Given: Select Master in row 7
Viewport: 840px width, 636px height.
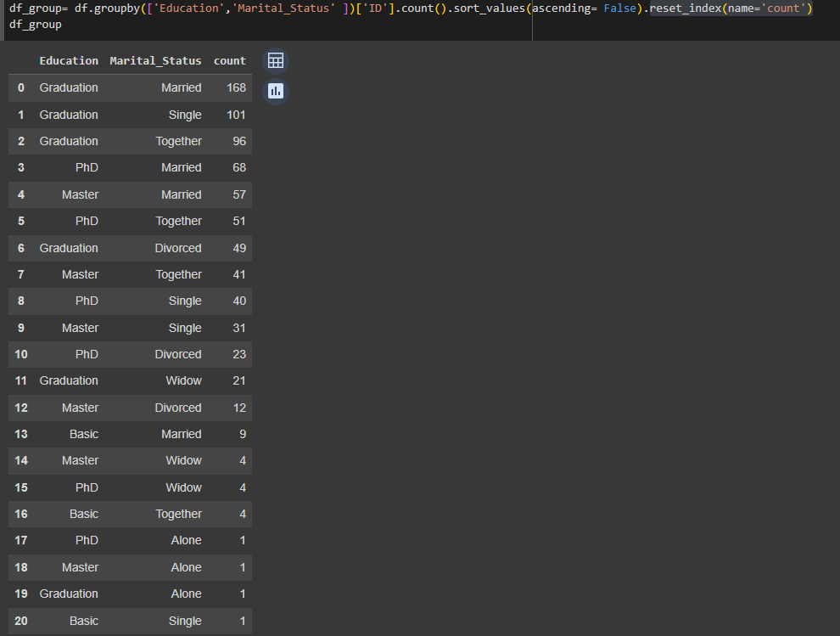Looking at the screenshot, I should (80, 274).
